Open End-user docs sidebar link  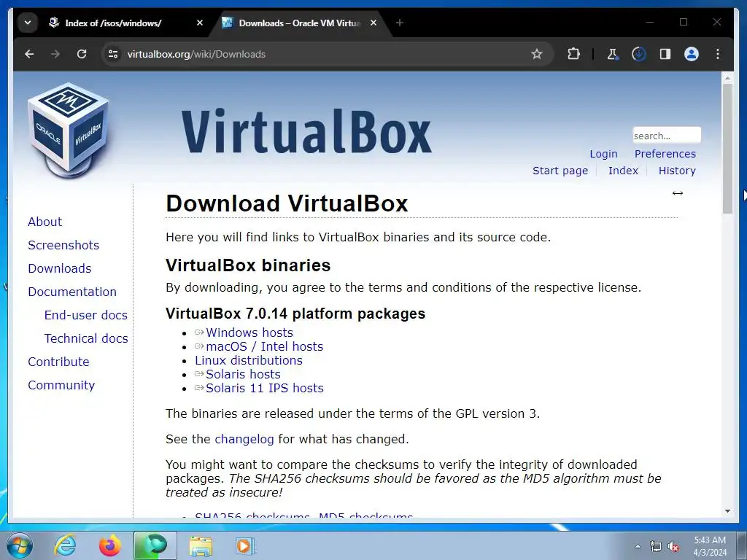(x=86, y=315)
